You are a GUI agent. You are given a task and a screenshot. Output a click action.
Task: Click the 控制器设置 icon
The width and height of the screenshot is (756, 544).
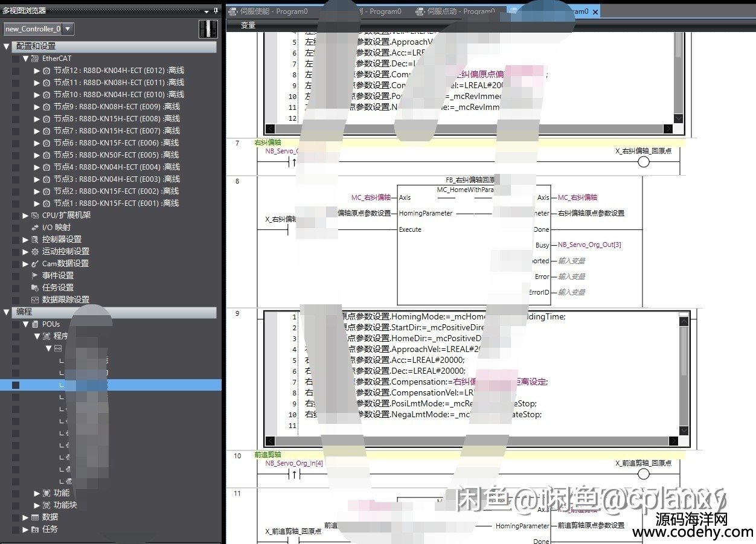point(35,240)
